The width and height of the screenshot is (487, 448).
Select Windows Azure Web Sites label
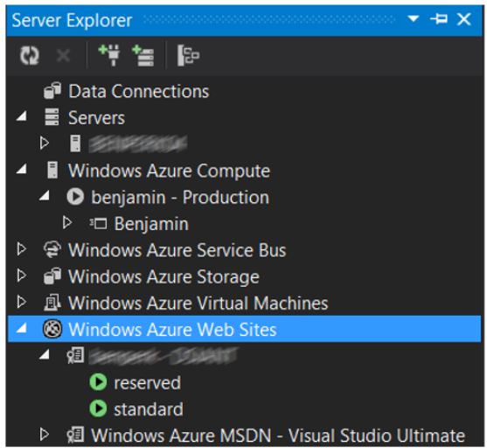point(172,330)
